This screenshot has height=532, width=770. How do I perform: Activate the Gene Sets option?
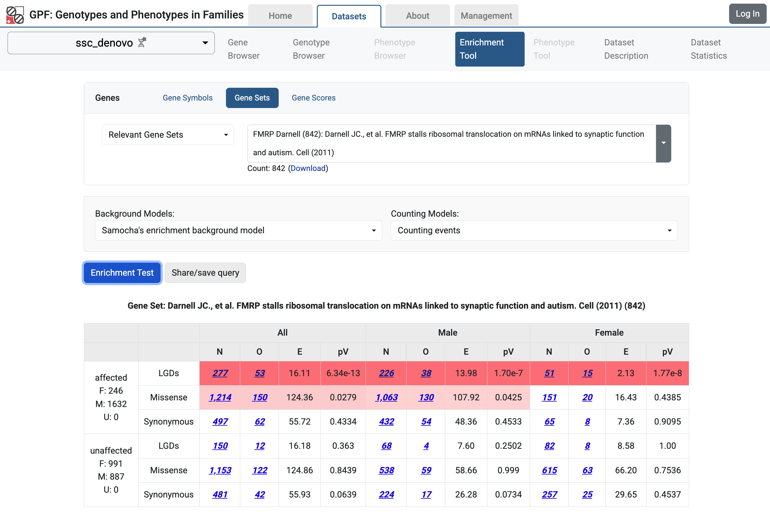tap(252, 98)
